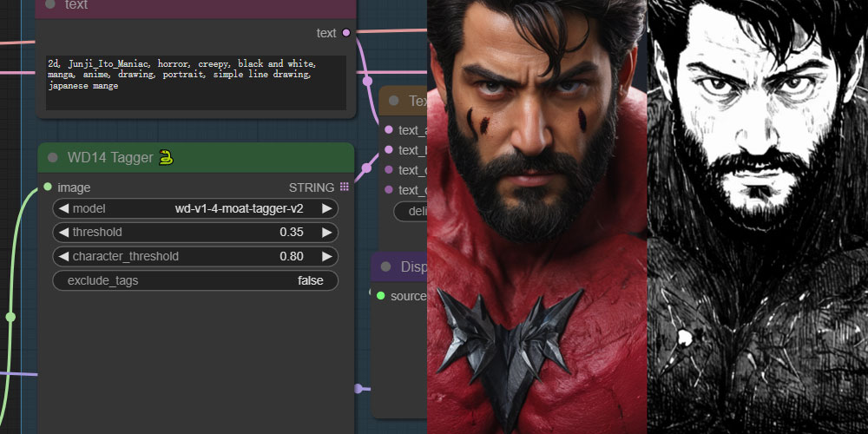
Task: Collapse the Disp node via its dot
Action: pyautogui.click(x=386, y=267)
